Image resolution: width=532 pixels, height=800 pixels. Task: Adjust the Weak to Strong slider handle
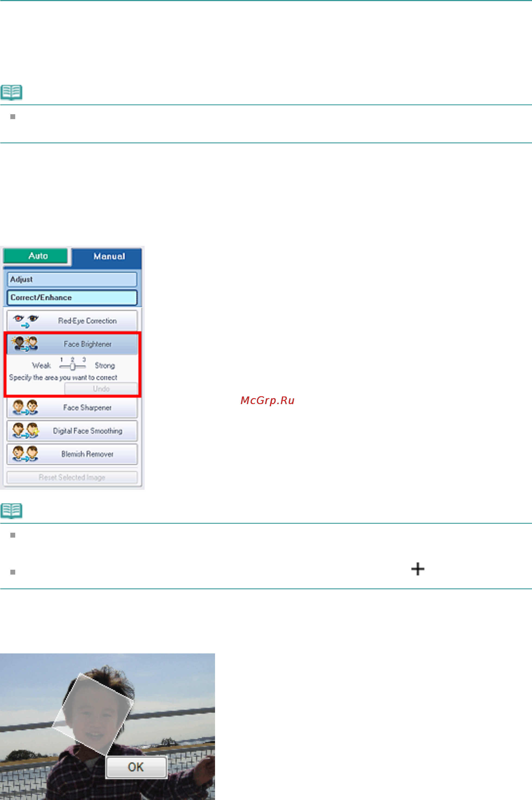click(72, 367)
